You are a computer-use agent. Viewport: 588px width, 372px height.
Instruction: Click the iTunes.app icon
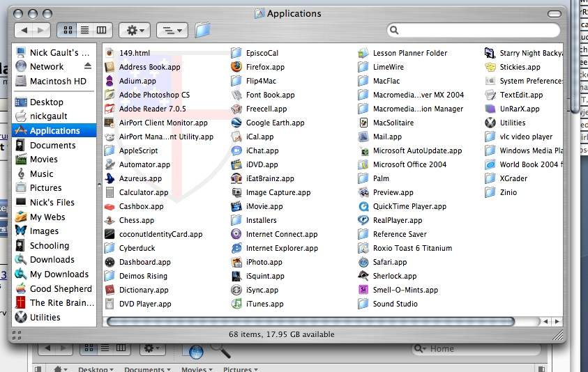pyautogui.click(x=236, y=304)
